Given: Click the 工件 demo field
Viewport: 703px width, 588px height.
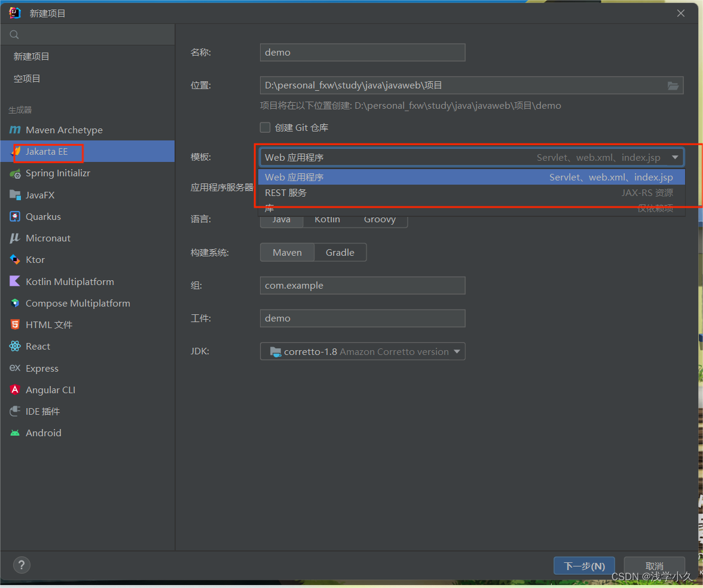Looking at the screenshot, I should tap(363, 318).
